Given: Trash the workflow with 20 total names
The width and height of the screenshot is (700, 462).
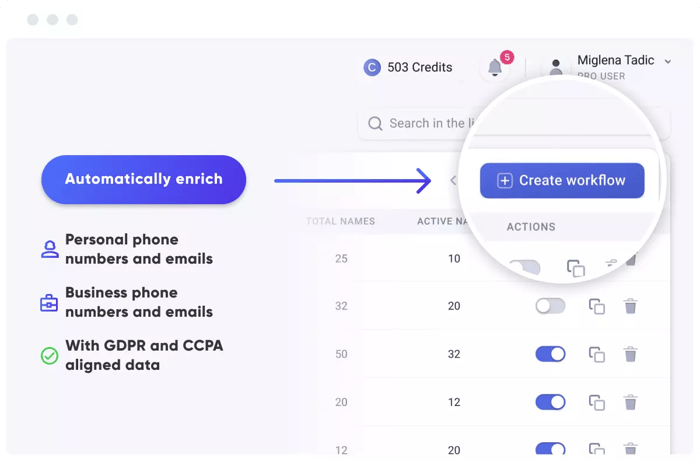Looking at the screenshot, I should pos(631,402).
